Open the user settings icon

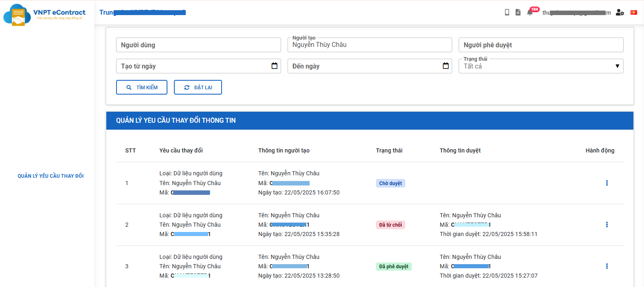[x=620, y=13]
